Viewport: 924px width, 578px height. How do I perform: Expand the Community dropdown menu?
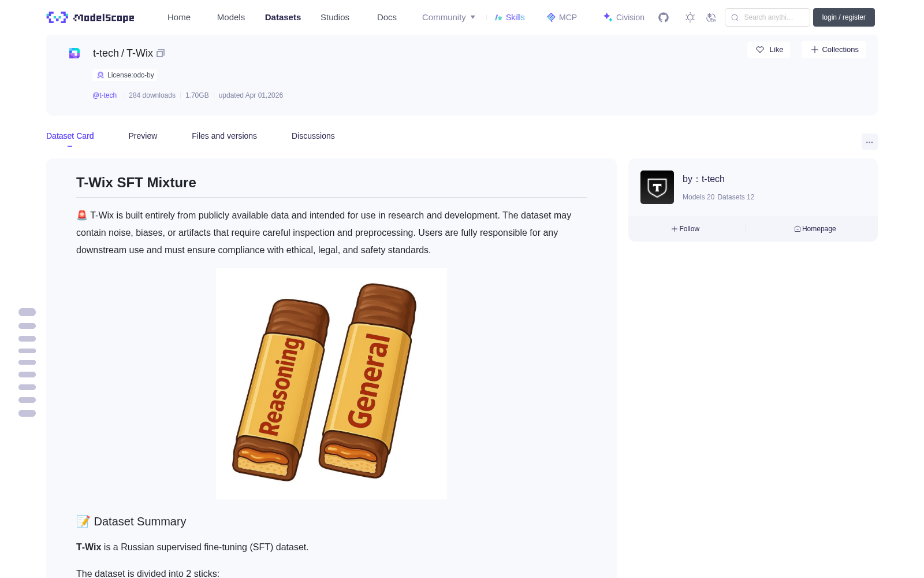[449, 17]
